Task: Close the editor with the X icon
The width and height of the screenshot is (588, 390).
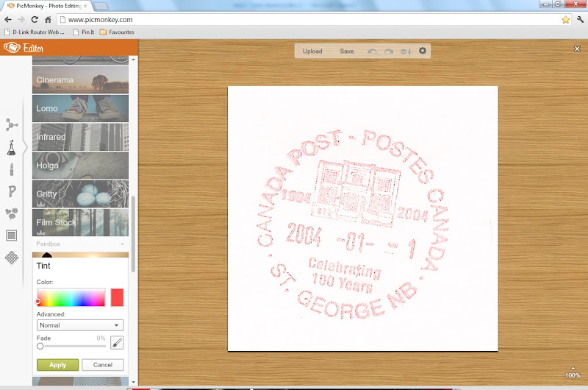Action: click(577, 49)
